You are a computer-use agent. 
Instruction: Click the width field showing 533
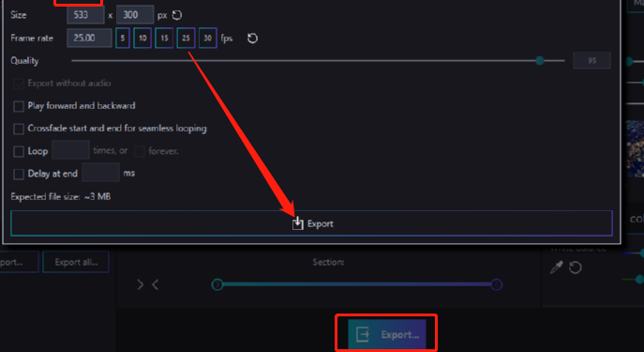pyautogui.click(x=85, y=15)
